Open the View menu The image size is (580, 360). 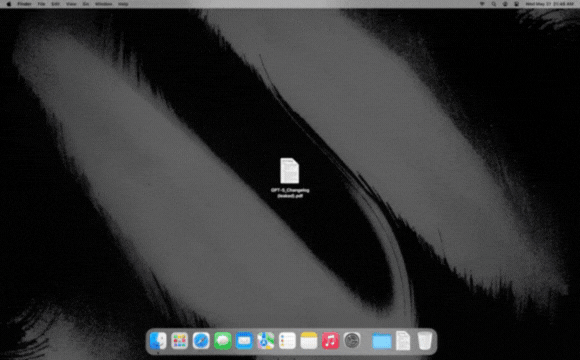pos(71,4)
